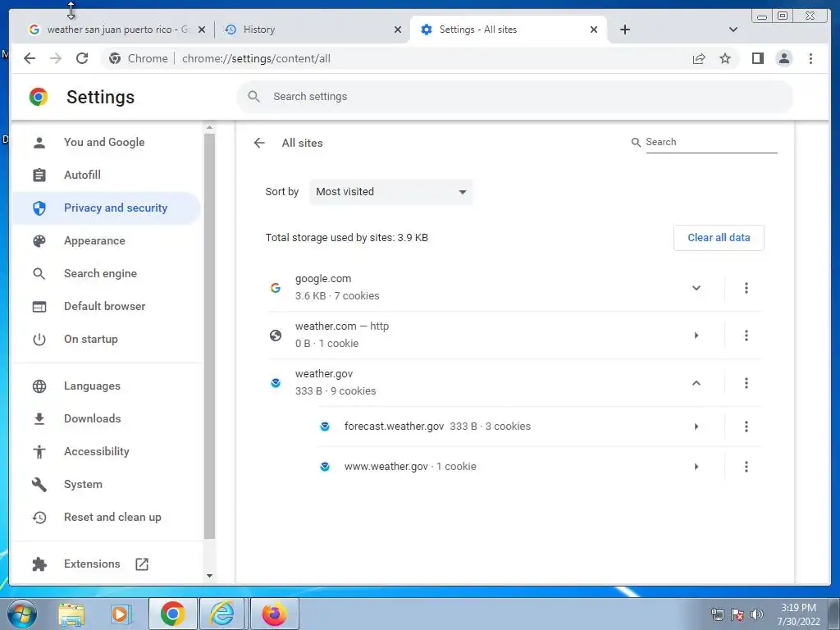Click the browser back arrow

(x=30, y=58)
